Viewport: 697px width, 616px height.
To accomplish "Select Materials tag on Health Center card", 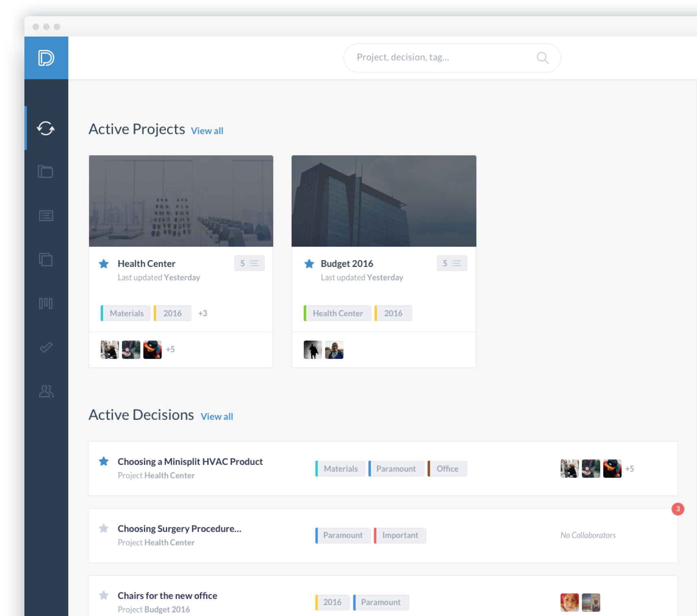I will [126, 313].
